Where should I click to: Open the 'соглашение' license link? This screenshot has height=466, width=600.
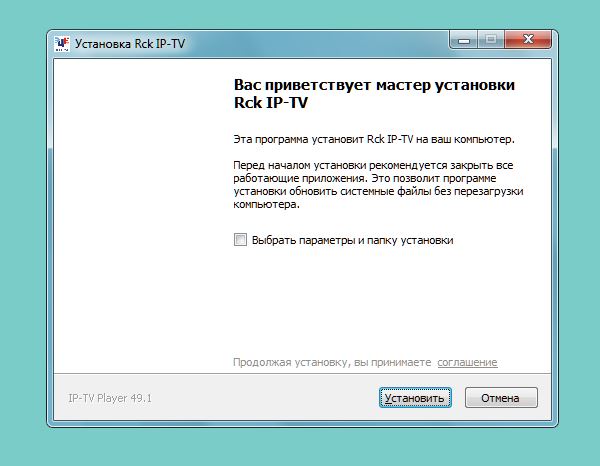click(x=467, y=362)
